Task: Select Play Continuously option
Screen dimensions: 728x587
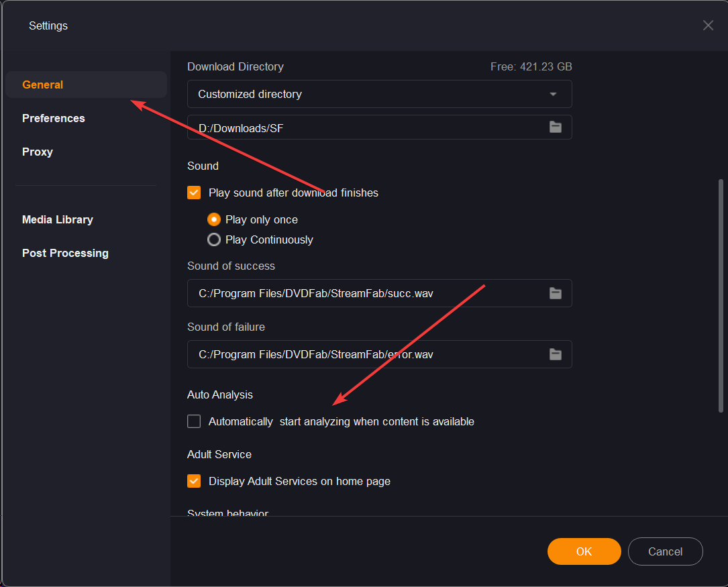Action: tap(214, 239)
